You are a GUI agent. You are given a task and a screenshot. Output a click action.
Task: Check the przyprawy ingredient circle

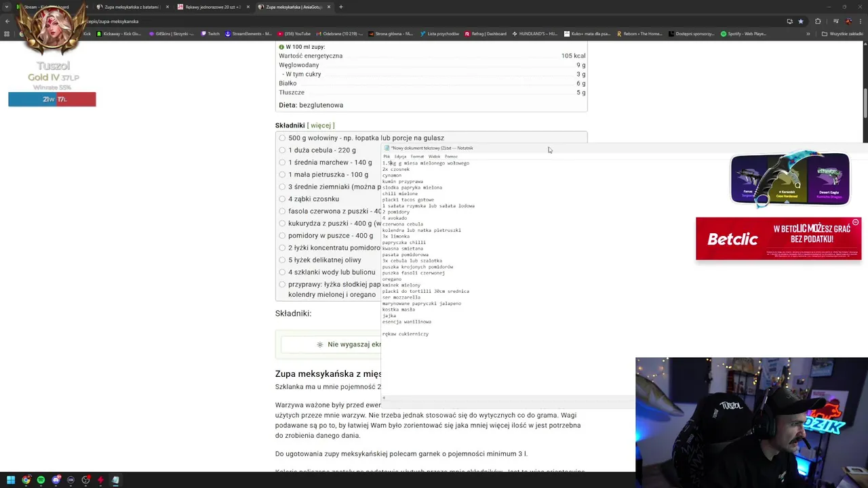pyautogui.click(x=282, y=284)
